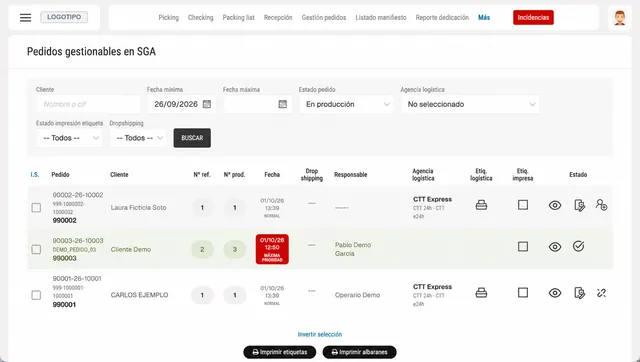View details of Cliente Demo order
Screen dimensions: 640x362
(x=555, y=247)
